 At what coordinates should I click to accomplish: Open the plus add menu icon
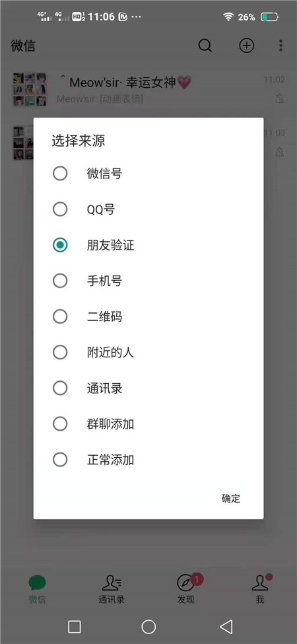coord(247,46)
